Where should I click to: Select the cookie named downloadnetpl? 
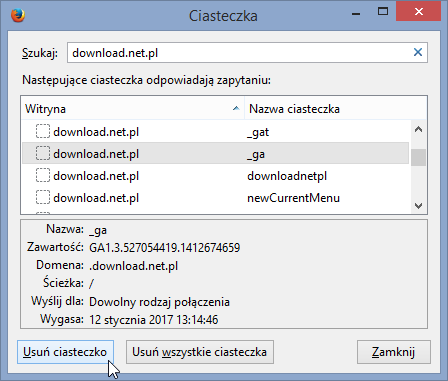click(x=287, y=176)
